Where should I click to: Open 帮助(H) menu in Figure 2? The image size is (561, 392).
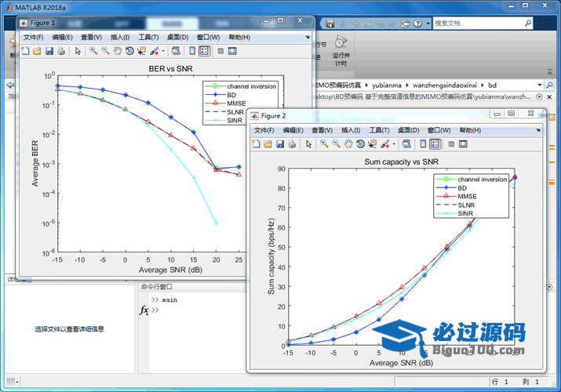pos(470,130)
